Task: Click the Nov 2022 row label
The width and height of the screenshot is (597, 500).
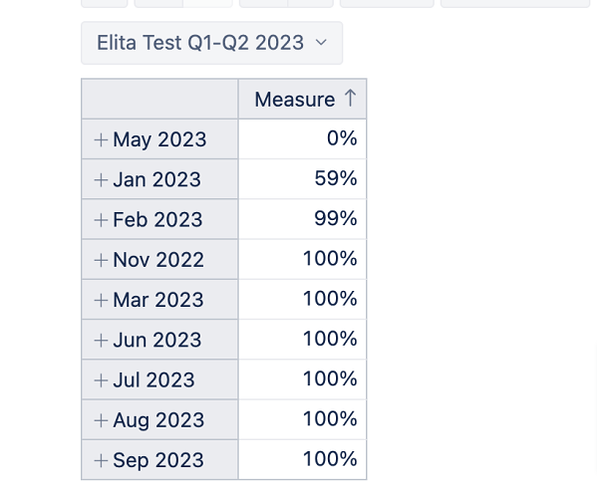Action: tap(158, 260)
